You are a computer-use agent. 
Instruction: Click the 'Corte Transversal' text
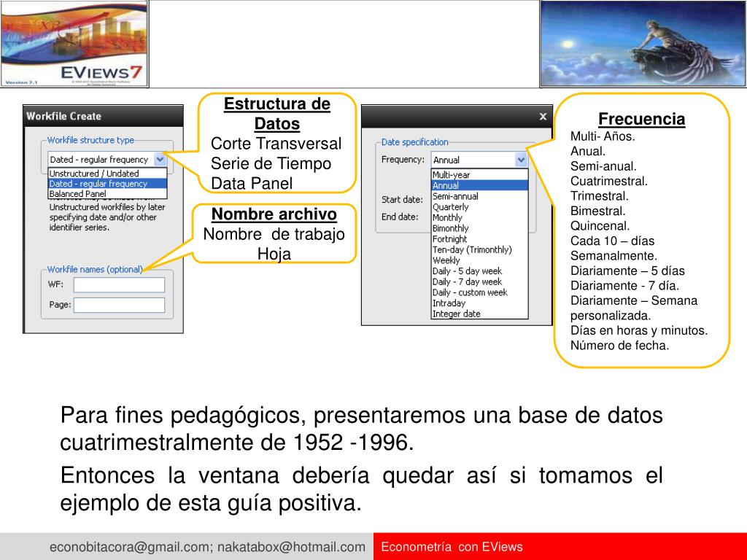tap(276, 144)
